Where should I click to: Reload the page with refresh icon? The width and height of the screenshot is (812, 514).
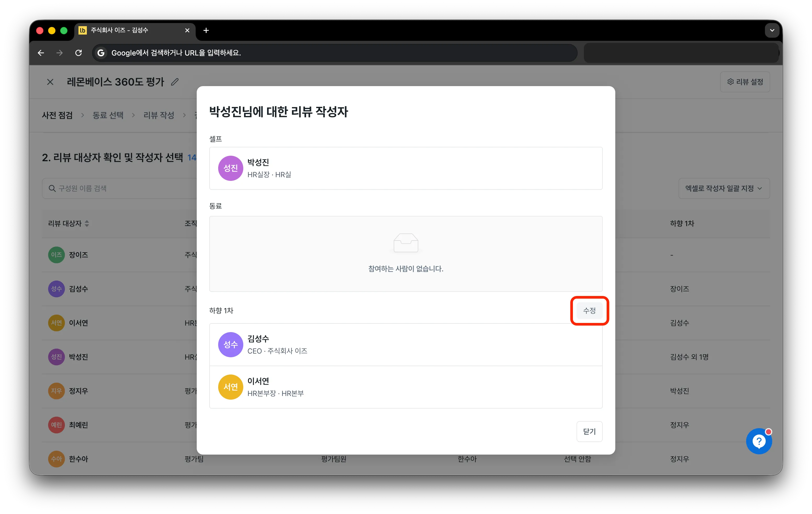pyautogui.click(x=78, y=53)
